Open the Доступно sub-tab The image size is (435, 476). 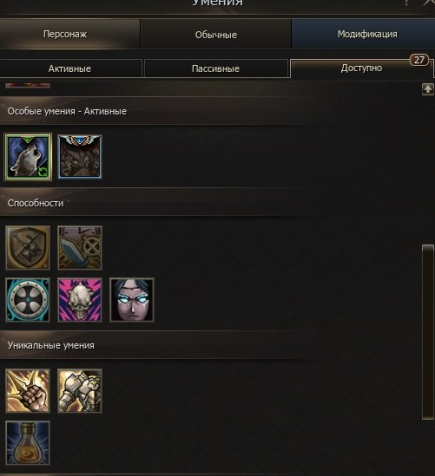361,68
